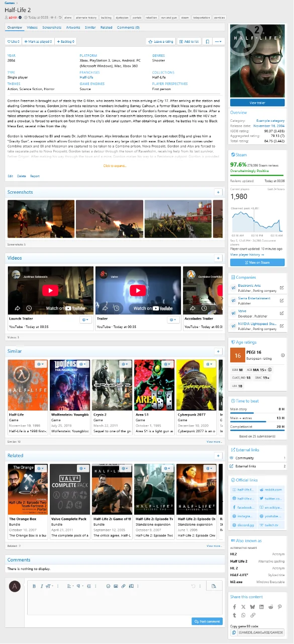Share this content on Bluesky
The width and height of the screenshot is (294, 644).
coord(253,607)
